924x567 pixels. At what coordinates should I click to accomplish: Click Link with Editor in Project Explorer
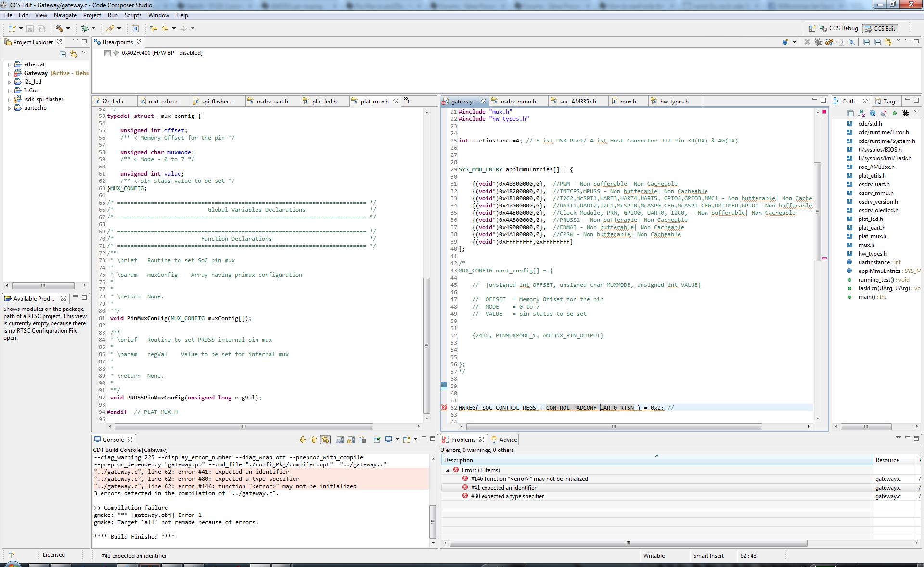tap(74, 54)
